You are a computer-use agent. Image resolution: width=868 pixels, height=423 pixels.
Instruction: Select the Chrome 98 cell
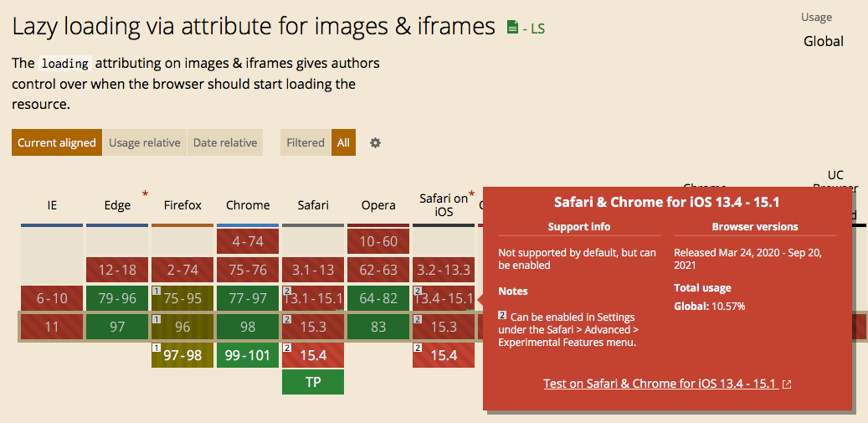[248, 327]
